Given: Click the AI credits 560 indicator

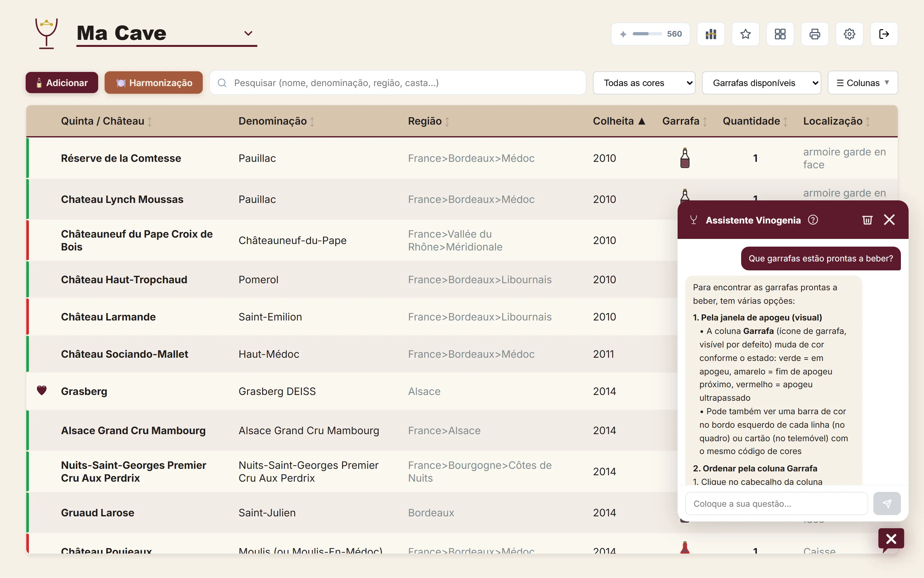Looking at the screenshot, I should (x=650, y=34).
